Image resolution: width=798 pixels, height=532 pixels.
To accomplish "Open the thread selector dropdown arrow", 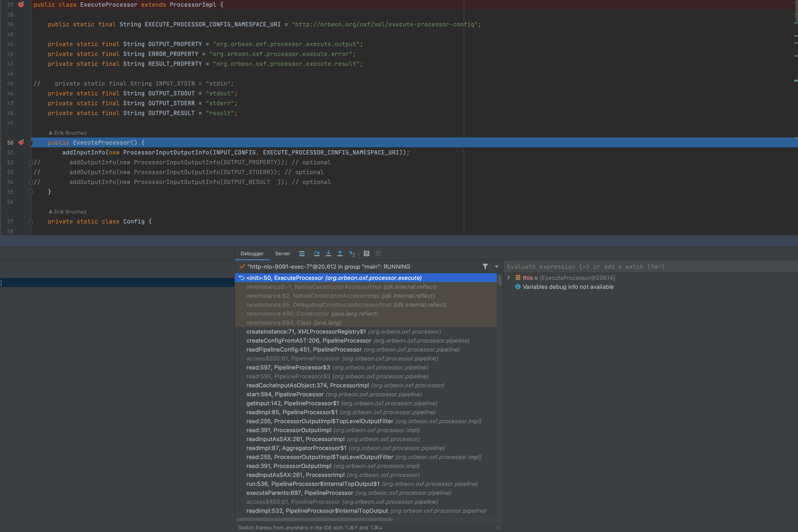I will (x=496, y=266).
